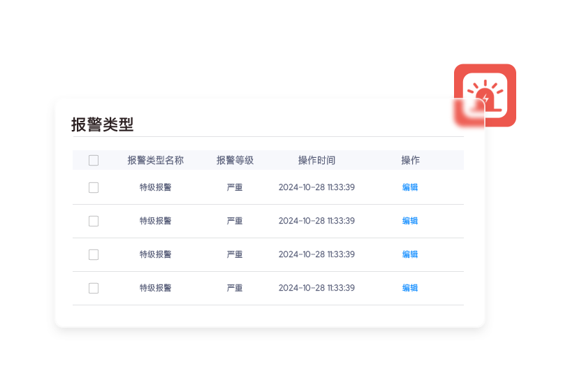Click 特级报警 name in the first row
Screen dimensions: 570x392
coord(155,187)
